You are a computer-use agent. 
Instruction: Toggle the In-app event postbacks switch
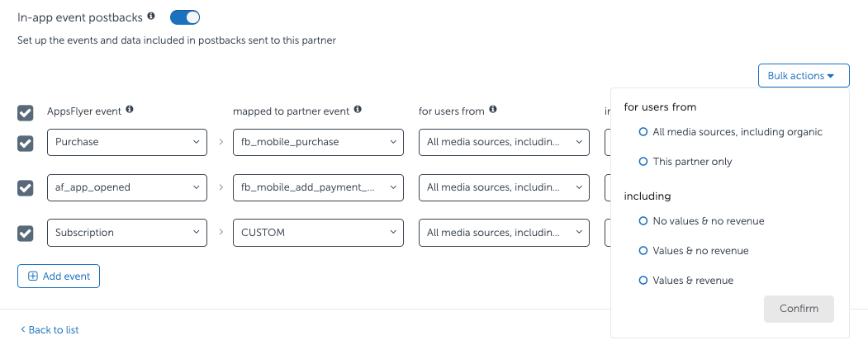185,17
